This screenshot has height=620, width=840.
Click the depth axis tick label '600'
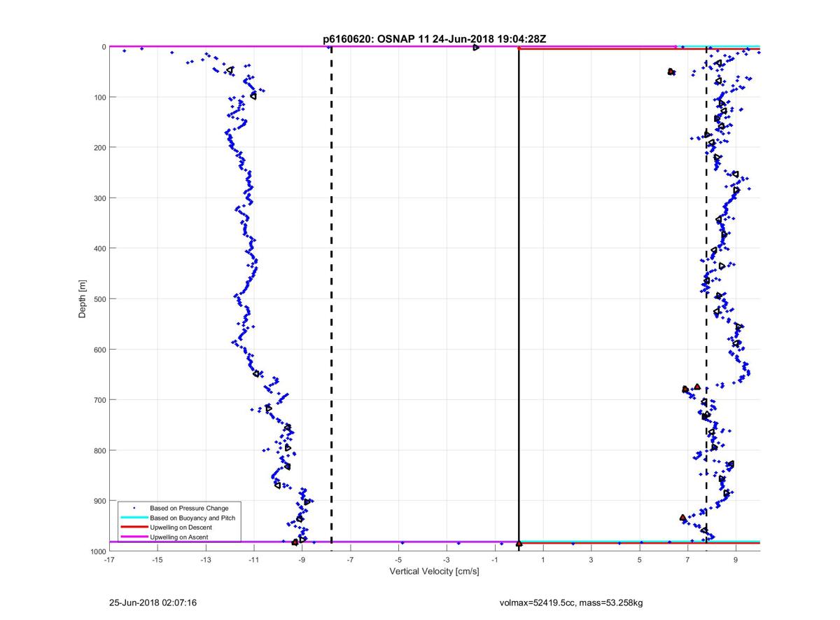99,350
